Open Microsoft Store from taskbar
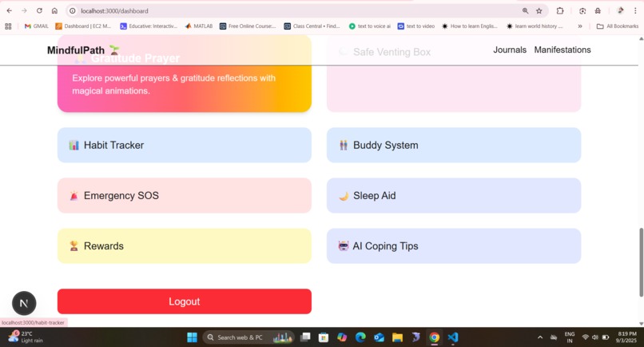The image size is (644, 347). 324,337
